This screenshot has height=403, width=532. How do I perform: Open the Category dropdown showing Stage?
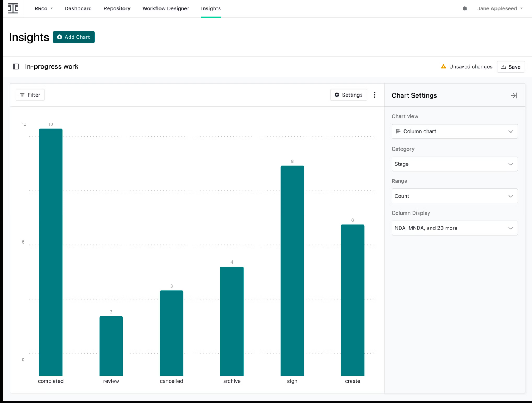coord(454,164)
